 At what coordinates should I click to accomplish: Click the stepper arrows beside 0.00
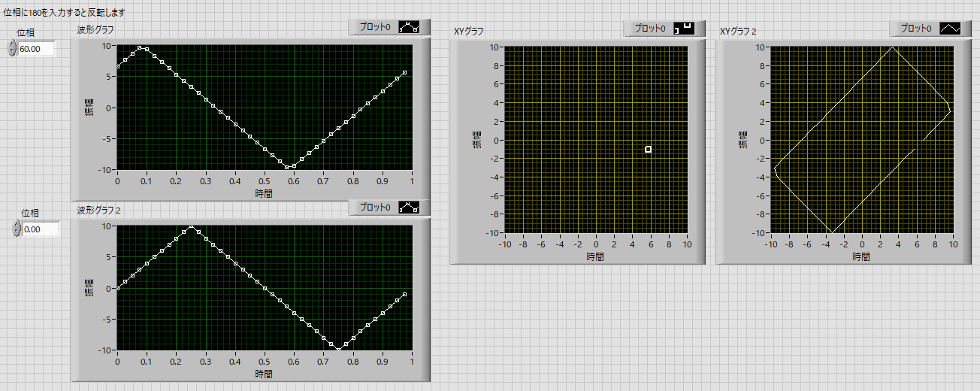point(17,229)
